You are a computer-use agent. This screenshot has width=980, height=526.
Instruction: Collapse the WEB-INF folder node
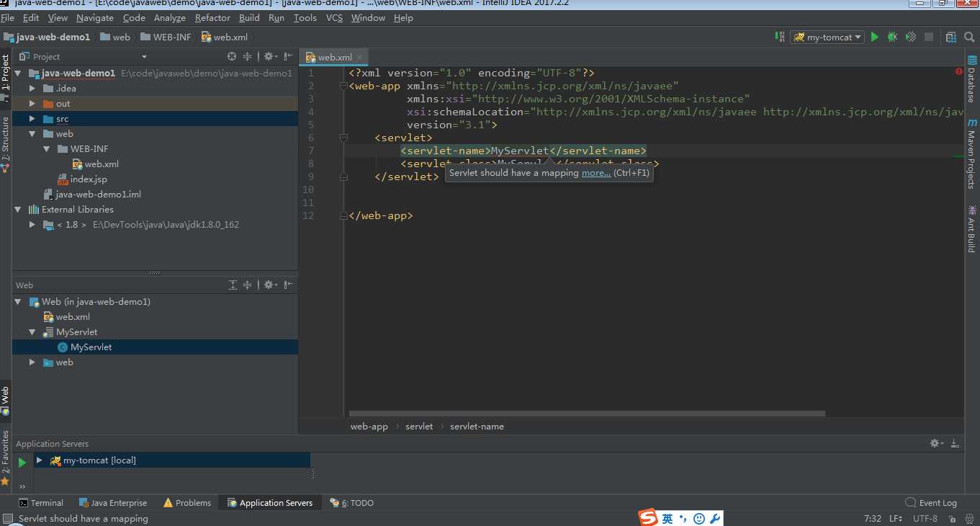tap(46, 149)
